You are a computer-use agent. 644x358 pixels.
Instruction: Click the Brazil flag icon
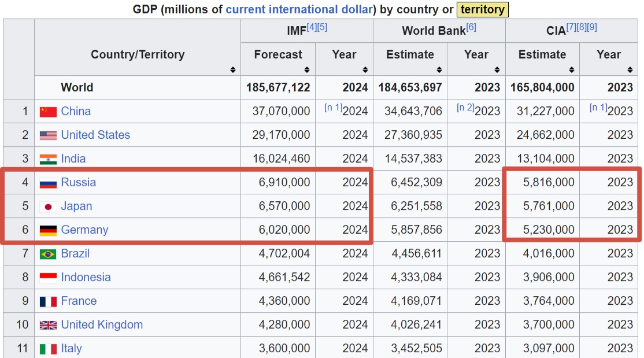tap(48, 254)
